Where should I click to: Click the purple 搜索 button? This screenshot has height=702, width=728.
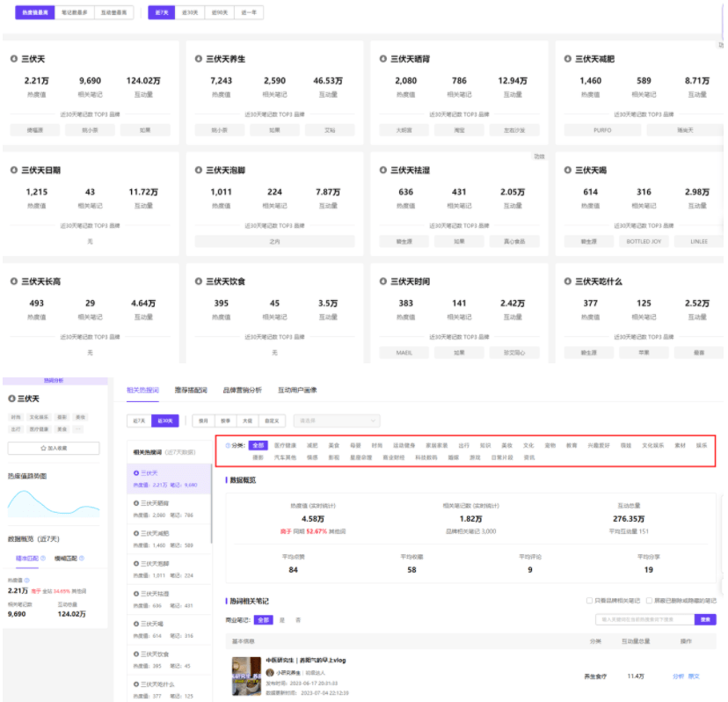click(705, 619)
